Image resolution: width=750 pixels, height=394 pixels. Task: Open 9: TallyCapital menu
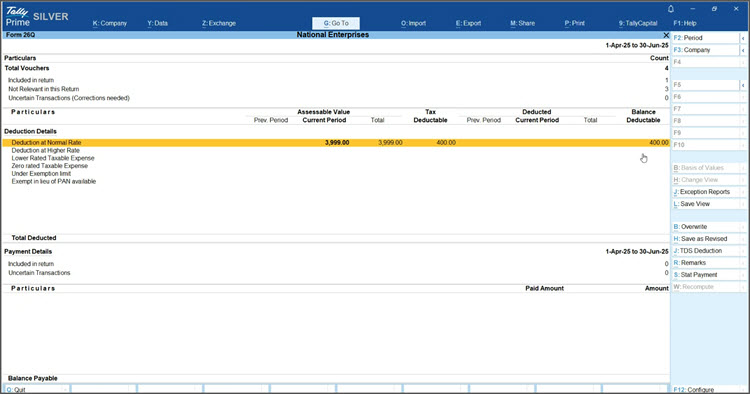(638, 23)
